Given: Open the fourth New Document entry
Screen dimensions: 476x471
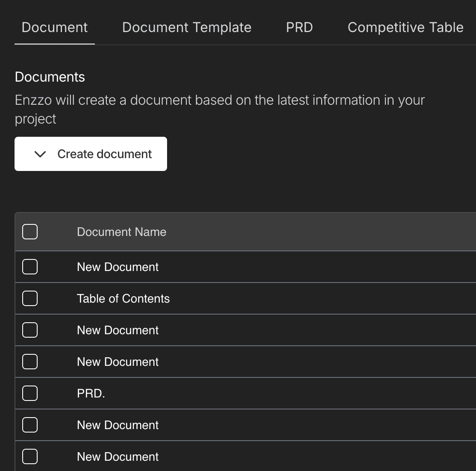Looking at the screenshot, I should coord(118,425).
